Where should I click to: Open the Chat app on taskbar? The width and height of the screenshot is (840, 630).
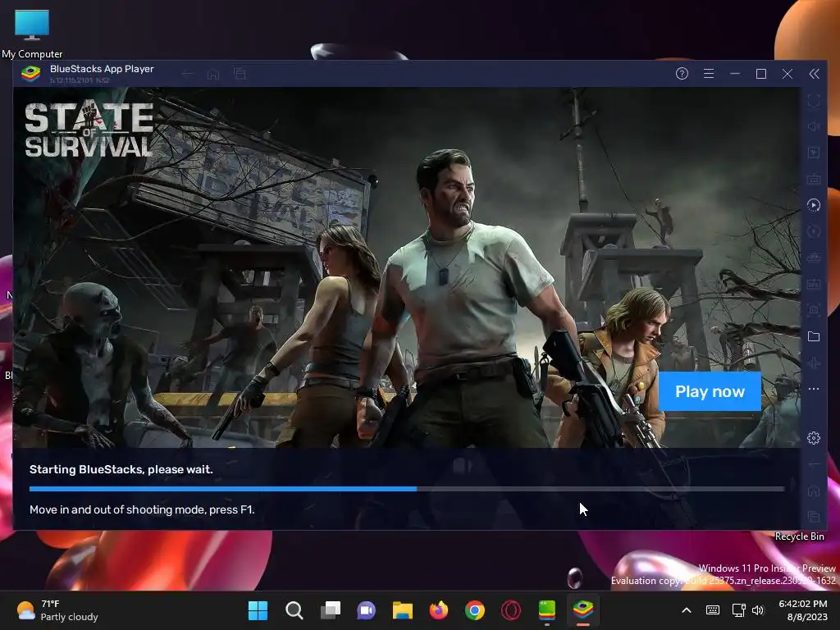366,610
